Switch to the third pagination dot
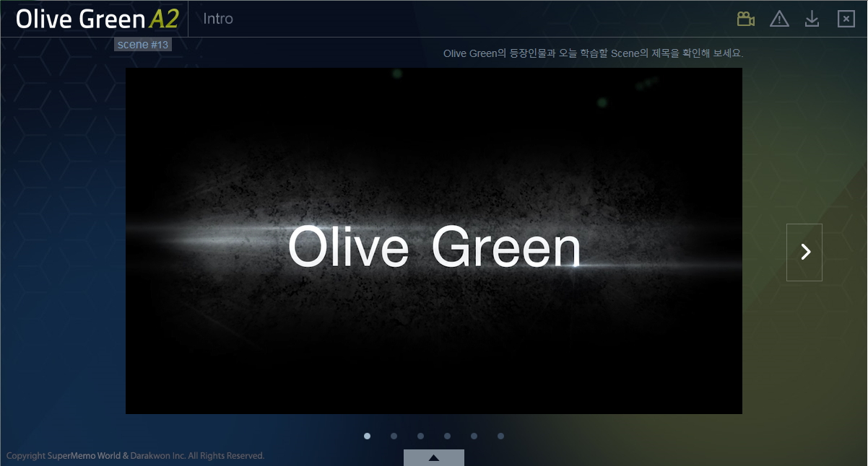The image size is (868, 466). [420, 436]
